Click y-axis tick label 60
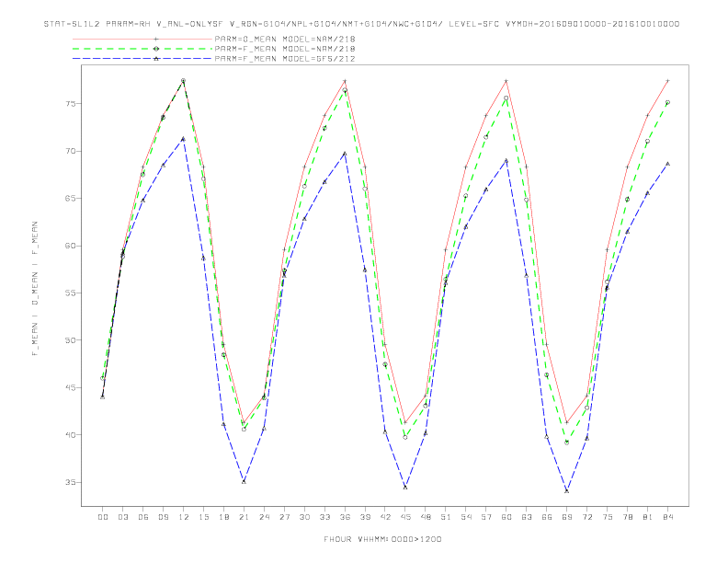 click(x=71, y=246)
